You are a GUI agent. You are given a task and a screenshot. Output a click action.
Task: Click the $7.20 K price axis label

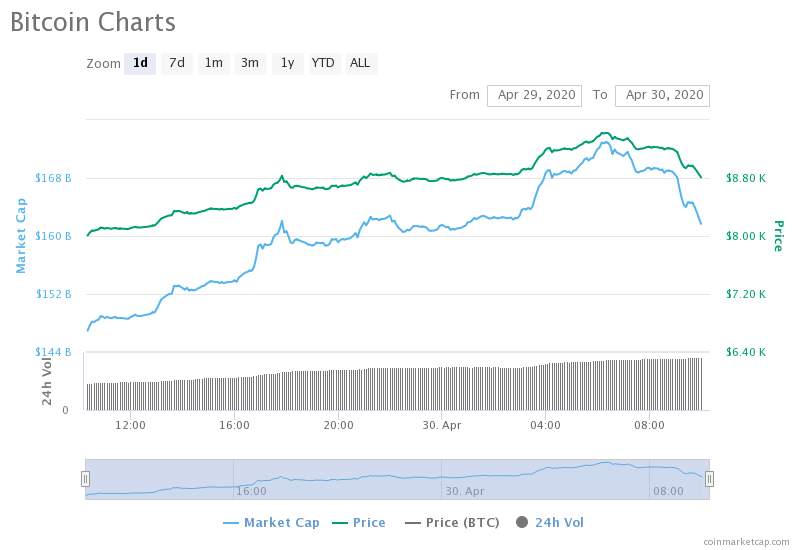746,294
